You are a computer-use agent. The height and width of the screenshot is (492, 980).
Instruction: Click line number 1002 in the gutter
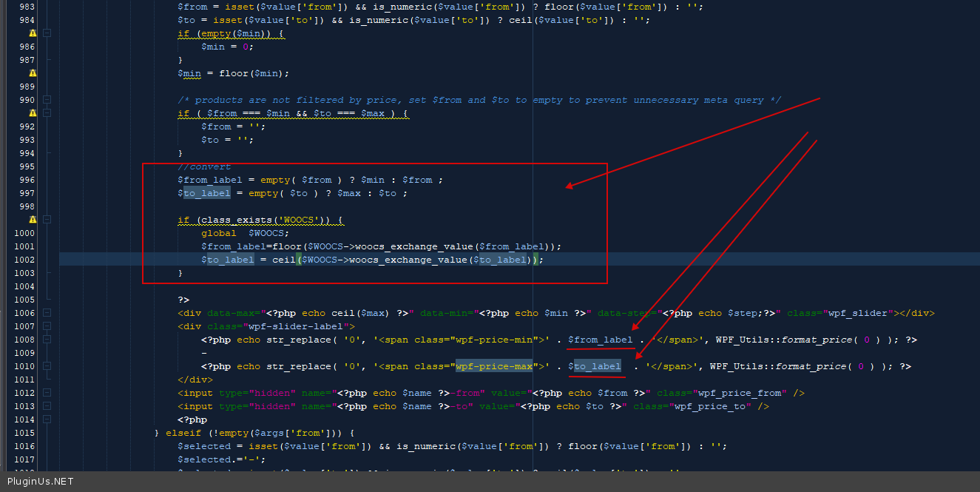tap(24, 260)
